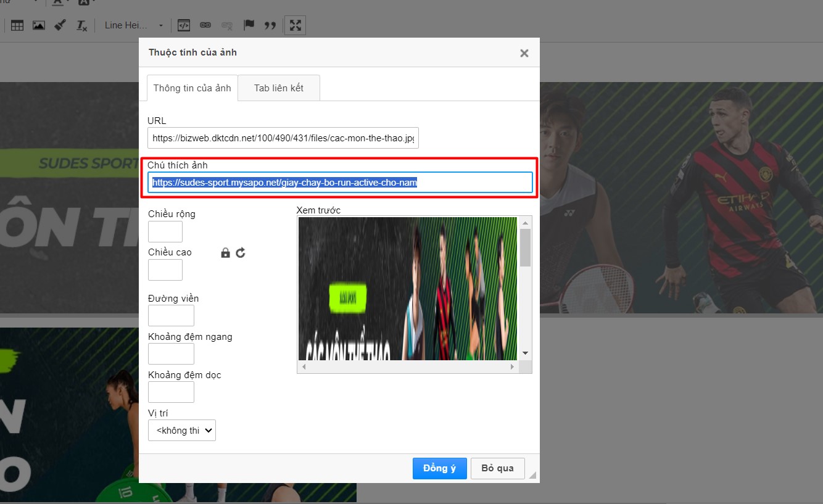823x504 pixels.
Task: Open the Line Height dropdown
Action: click(134, 25)
